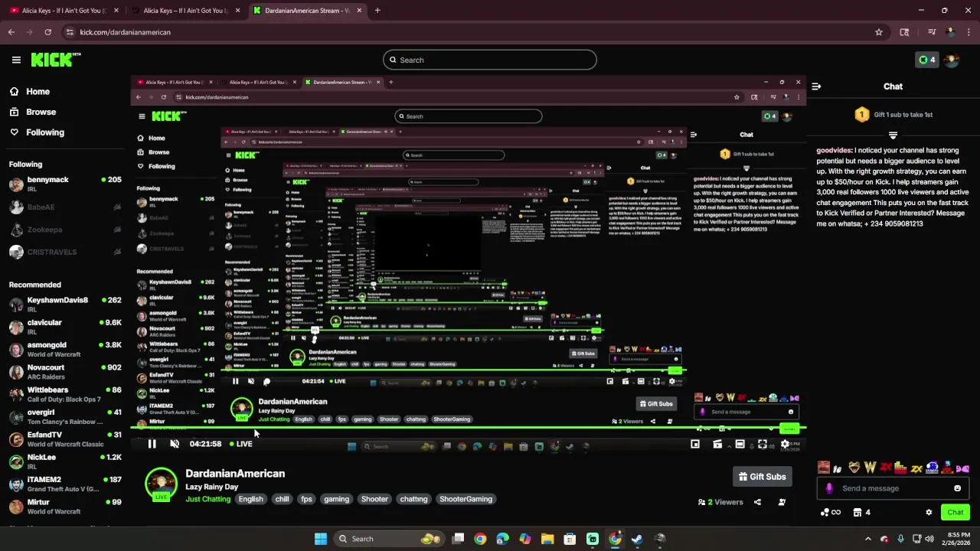The height and width of the screenshot is (551, 980).
Task: Click the Kick search box
Action: pyautogui.click(x=490, y=60)
